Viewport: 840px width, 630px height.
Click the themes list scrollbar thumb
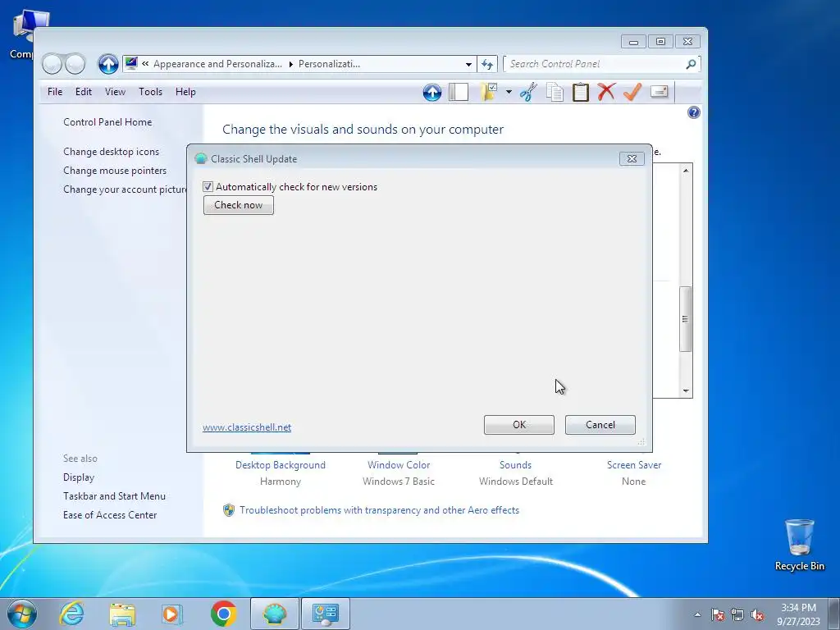tap(686, 319)
